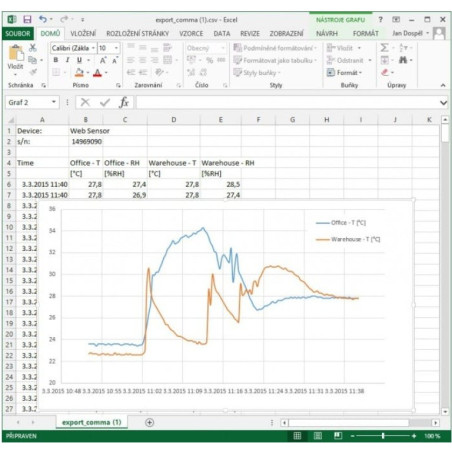Image resolution: width=452 pixels, height=452 pixels.
Task: Click the merge and center icon
Action: [167, 60]
